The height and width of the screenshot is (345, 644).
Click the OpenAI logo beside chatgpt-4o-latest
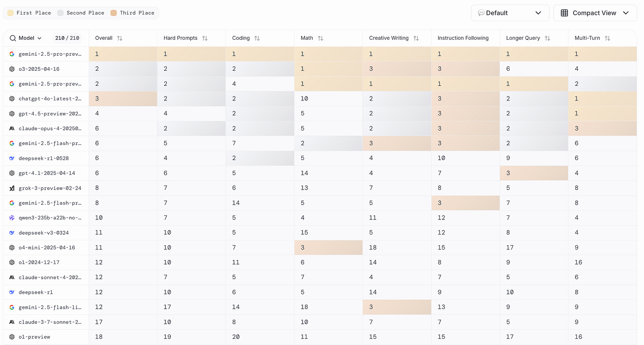tap(12, 99)
